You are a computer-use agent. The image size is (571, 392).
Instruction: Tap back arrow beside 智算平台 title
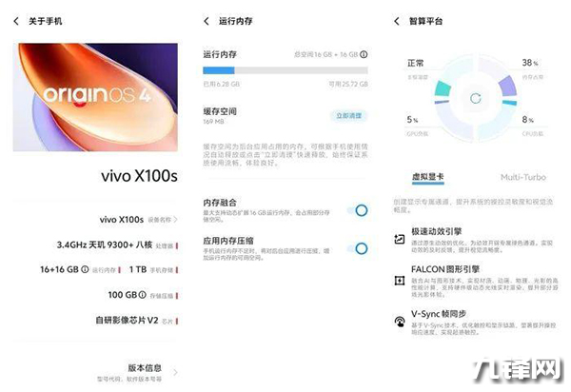tap(397, 21)
